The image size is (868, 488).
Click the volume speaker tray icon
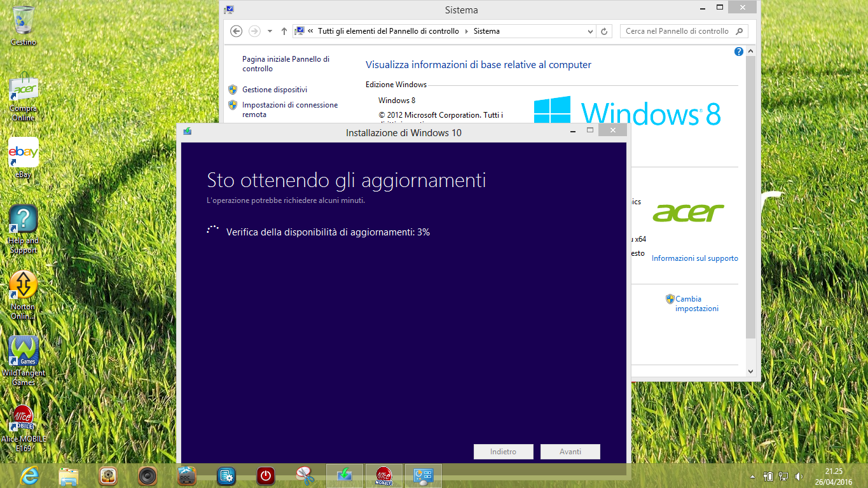coord(799,476)
